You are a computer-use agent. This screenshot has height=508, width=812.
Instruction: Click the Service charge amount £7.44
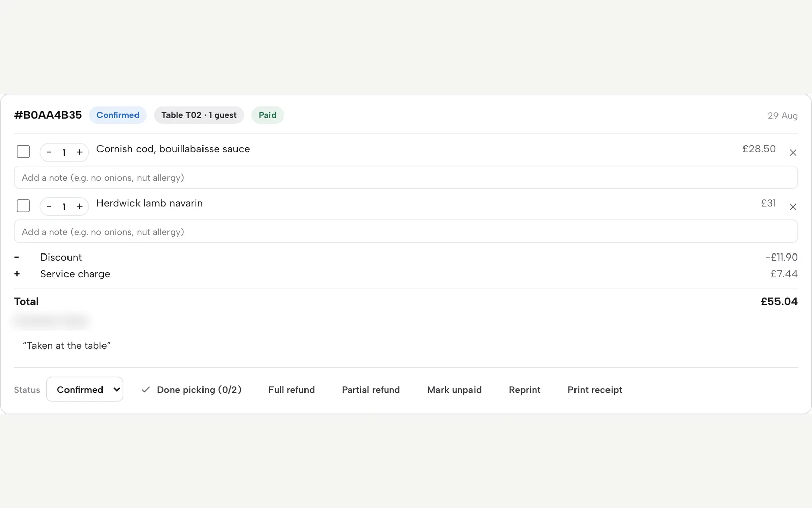784,274
